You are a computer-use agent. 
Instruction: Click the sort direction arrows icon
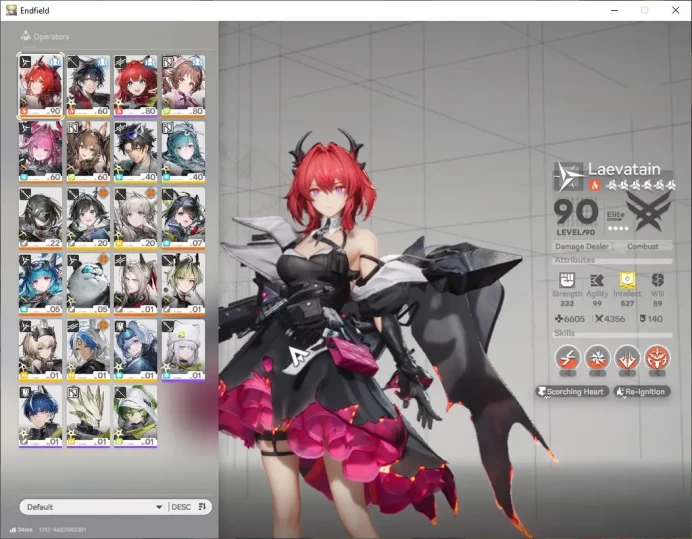(x=202, y=507)
